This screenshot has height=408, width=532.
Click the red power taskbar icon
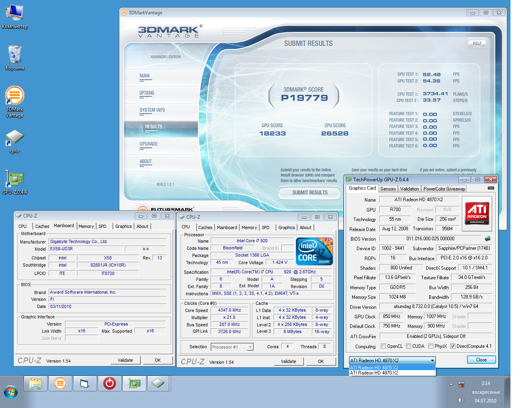coord(109,384)
